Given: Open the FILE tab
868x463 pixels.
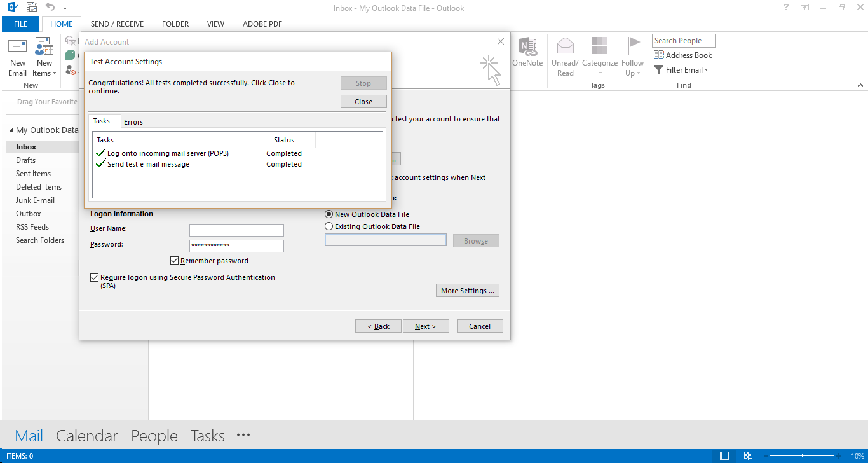Looking at the screenshot, I should pyautogui.click(x=21, y=24).
